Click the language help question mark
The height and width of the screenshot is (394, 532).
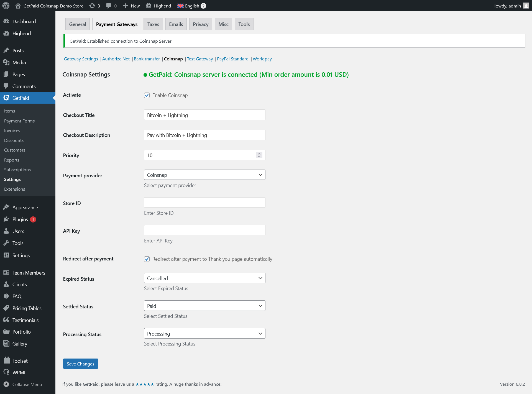[x=203, y=6]
